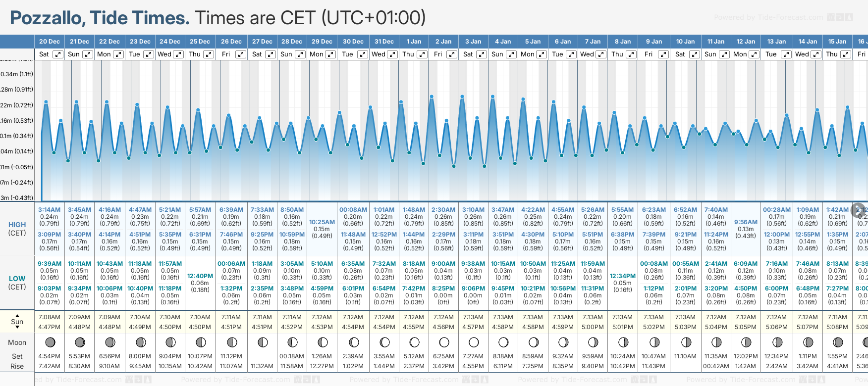Open expanded view for Mon 29 Dec
Image resolution: width=868 pixels, height=386 pixels.
330,54
